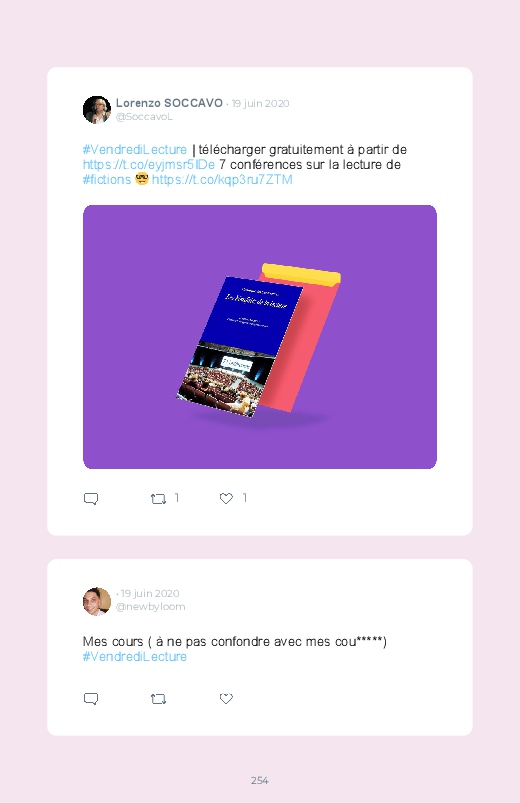
Task: Click reply icon on Lorenzo SOCCAVO's tweet
Action: [91, 498]
